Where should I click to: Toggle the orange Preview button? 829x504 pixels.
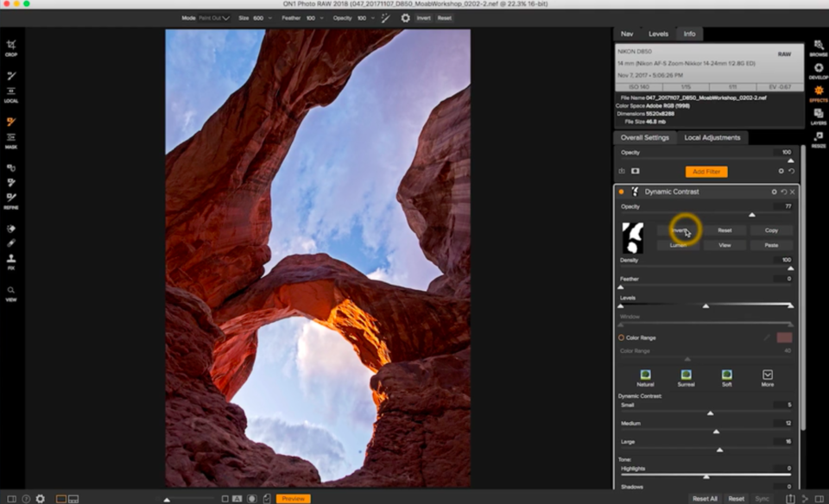click(293, 498)
